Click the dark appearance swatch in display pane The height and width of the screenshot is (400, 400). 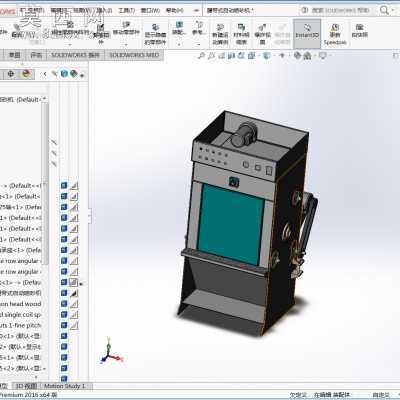(74, 293)
